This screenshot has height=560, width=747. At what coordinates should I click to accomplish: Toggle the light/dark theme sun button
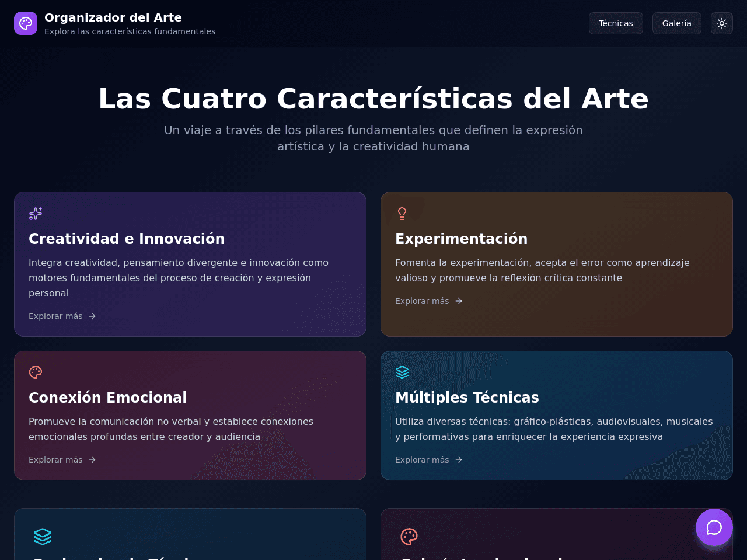click(722, 23)
